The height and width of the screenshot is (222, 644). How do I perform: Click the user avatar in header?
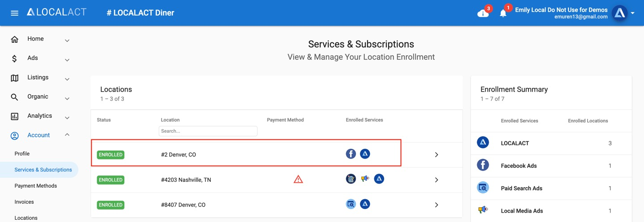(x=620, y=13)
